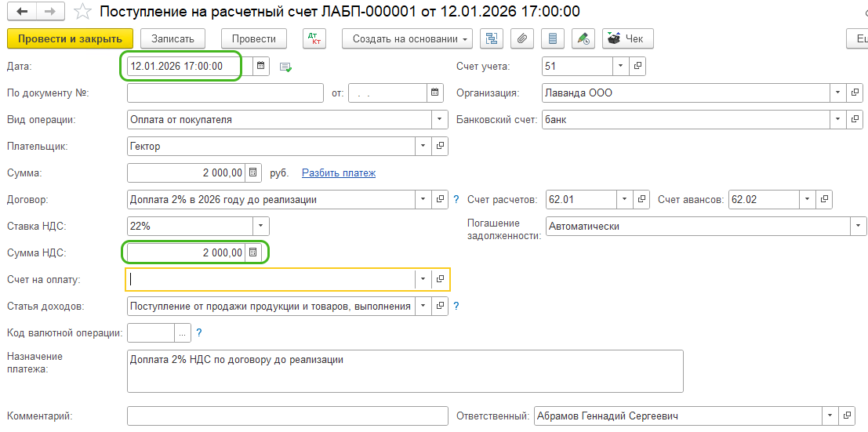868x432 pixels.
Task: Show Дт/Кт accounting entries
Action: (315, 38)
